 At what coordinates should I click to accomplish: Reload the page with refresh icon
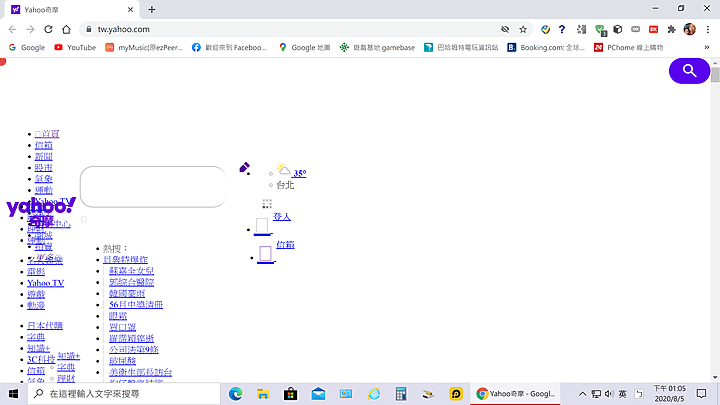coord(48,29)
